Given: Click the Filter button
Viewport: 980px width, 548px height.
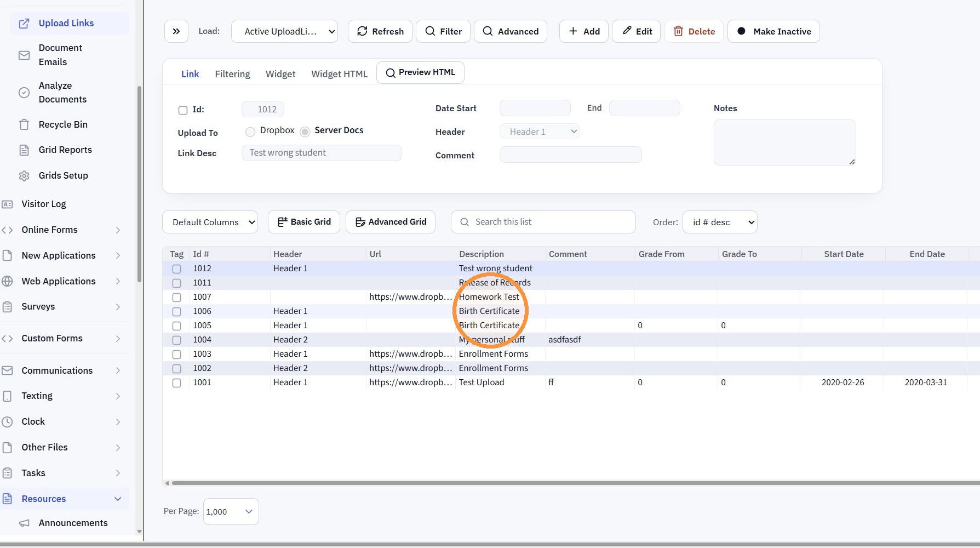Looking at the screenshot, I should 443,31.
